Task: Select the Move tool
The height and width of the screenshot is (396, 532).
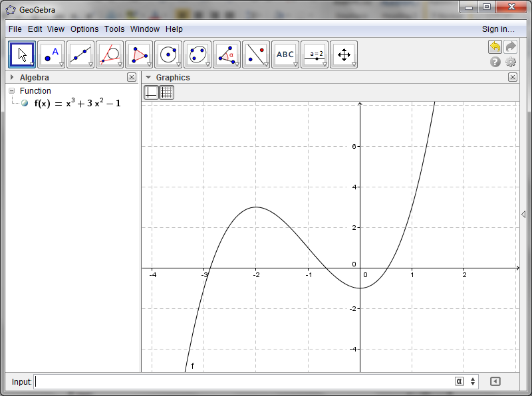Action: point(22,53)
